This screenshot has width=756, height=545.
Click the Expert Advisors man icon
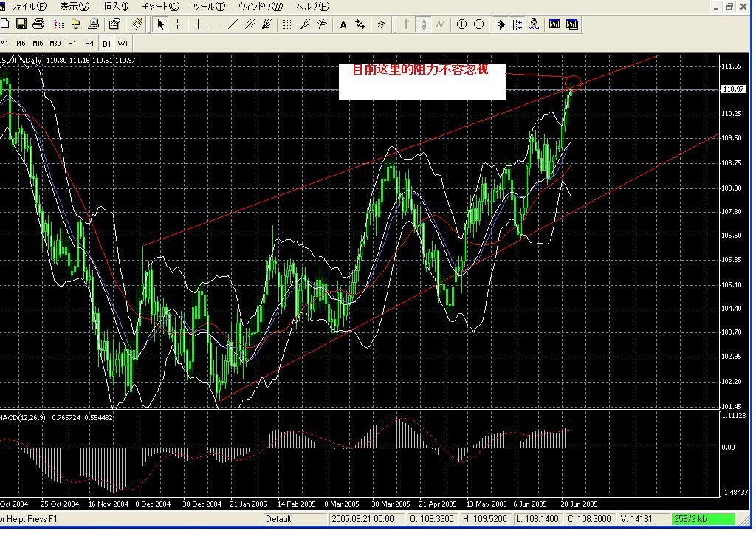point(534,24)
